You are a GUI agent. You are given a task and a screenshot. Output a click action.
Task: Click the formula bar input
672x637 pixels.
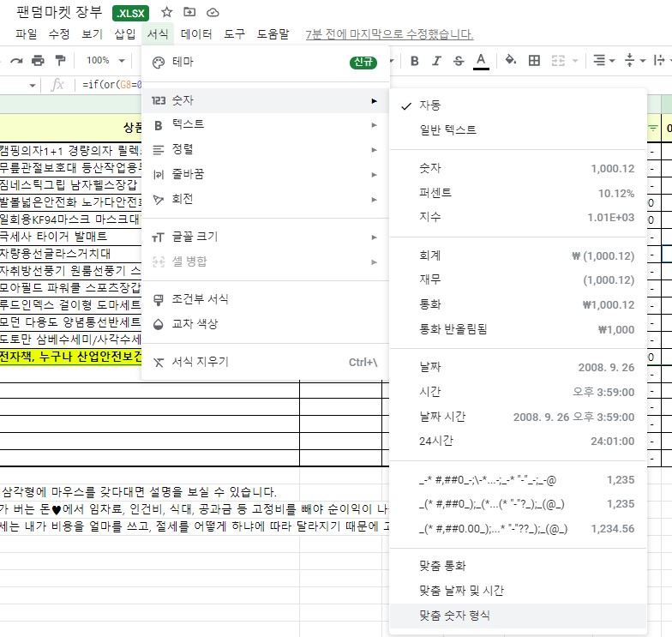pyautogui.click(x=111, y=84)
